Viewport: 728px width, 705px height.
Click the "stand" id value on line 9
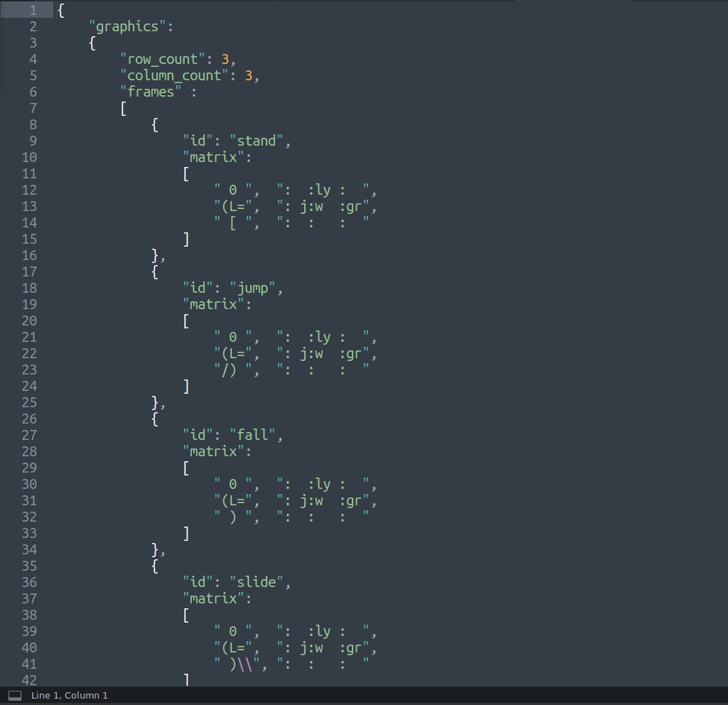[x=256, y=141]
